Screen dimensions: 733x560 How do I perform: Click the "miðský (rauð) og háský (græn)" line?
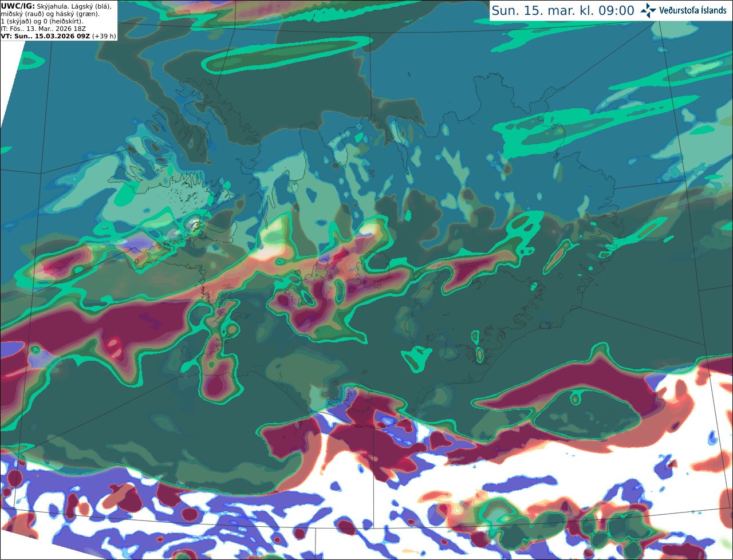coord(50,14)
